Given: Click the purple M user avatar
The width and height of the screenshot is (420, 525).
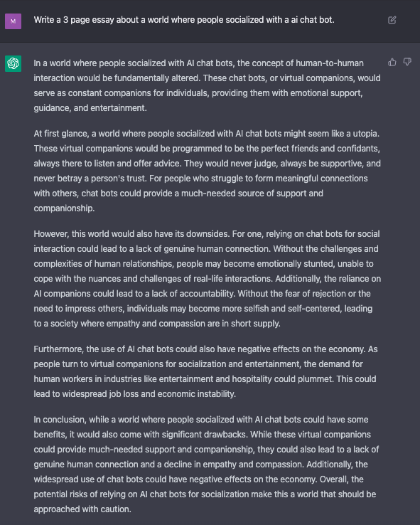Looking at the screenshot, I should click(x=13, y=21).
